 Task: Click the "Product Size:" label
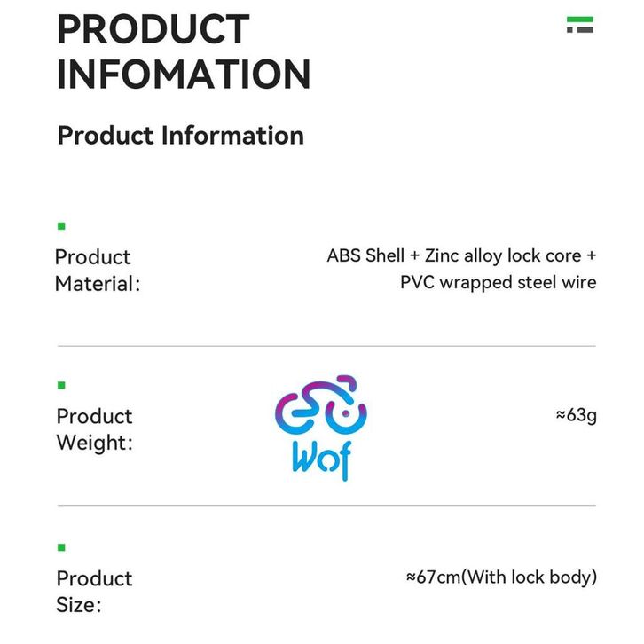click(x=94, y=592)
